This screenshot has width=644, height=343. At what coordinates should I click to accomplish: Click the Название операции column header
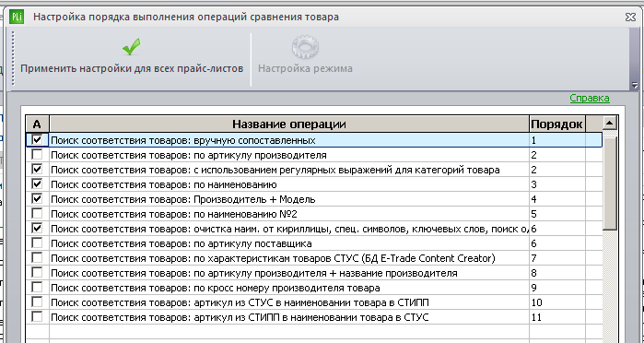289,124
